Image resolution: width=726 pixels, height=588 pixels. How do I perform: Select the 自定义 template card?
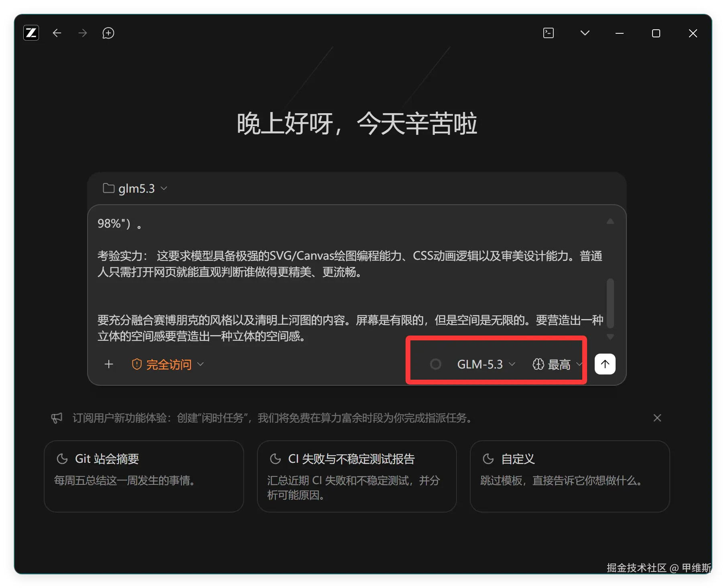569,476
